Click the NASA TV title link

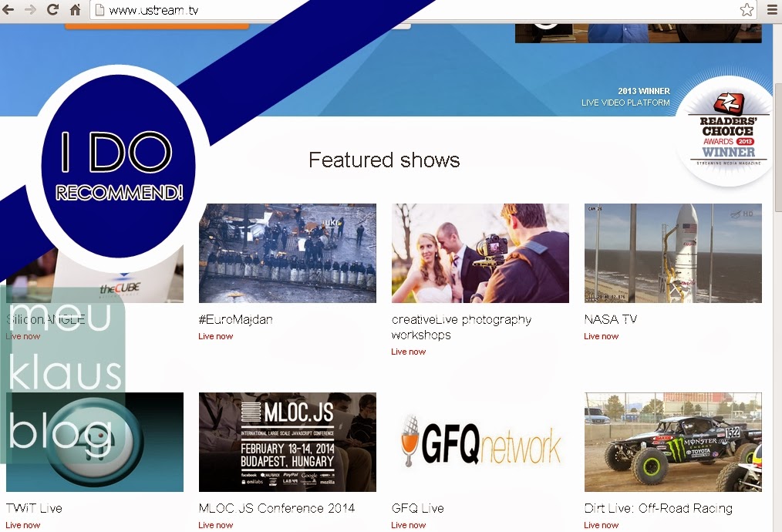(611, 319)
